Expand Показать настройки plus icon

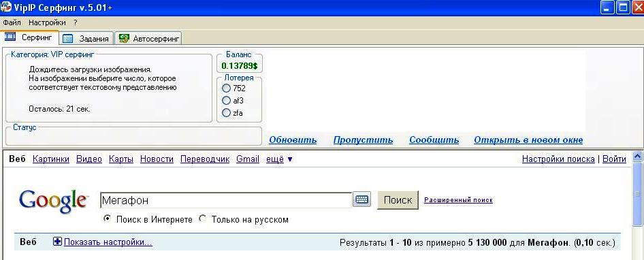tap(57, 242)
